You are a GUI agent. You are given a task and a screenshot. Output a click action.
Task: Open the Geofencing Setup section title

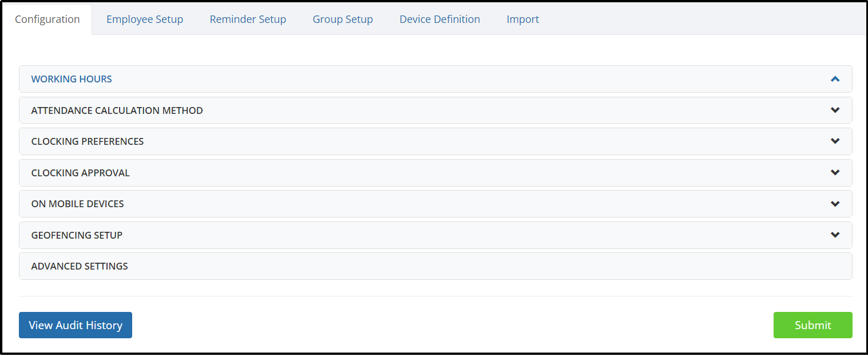[77, 235]
